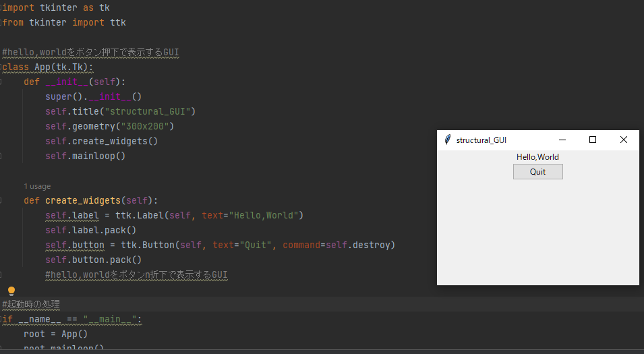The height and width of the screenshot is (354, 644).
Task: Place cursor on the "300x200" geometry string
Action: pyautogui.click(x=148, y=127)
